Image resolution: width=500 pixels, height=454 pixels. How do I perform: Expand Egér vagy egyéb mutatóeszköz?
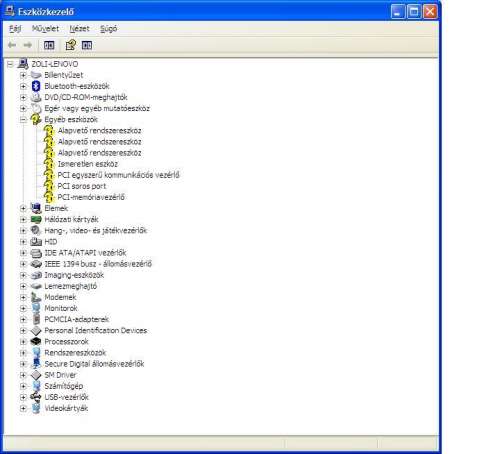click(x=23, y=108)
